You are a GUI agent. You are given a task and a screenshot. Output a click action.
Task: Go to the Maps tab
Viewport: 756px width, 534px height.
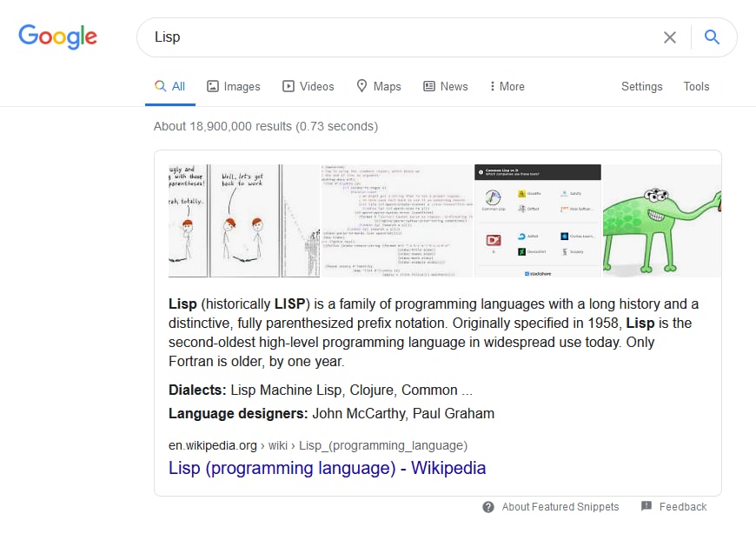click(x=379, y=86)
